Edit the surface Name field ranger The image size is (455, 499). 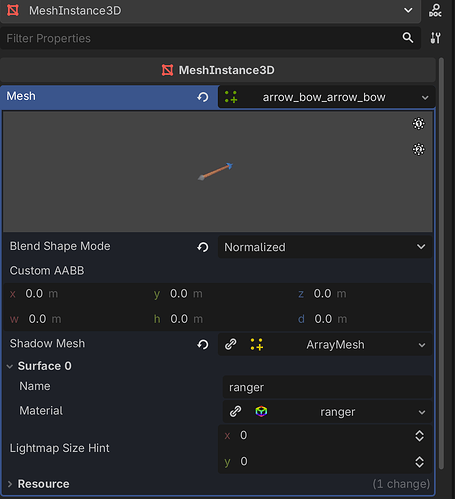click(327, 387)
